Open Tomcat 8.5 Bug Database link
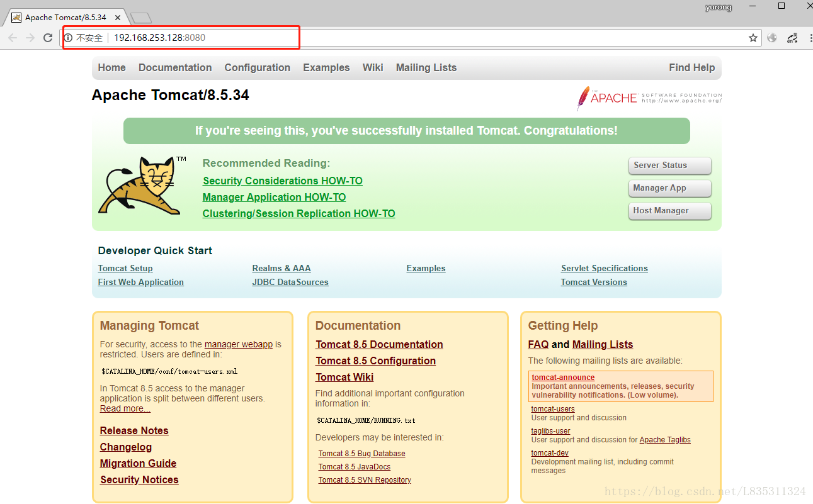This screenshot has width=813, height=504. [362, 454]
